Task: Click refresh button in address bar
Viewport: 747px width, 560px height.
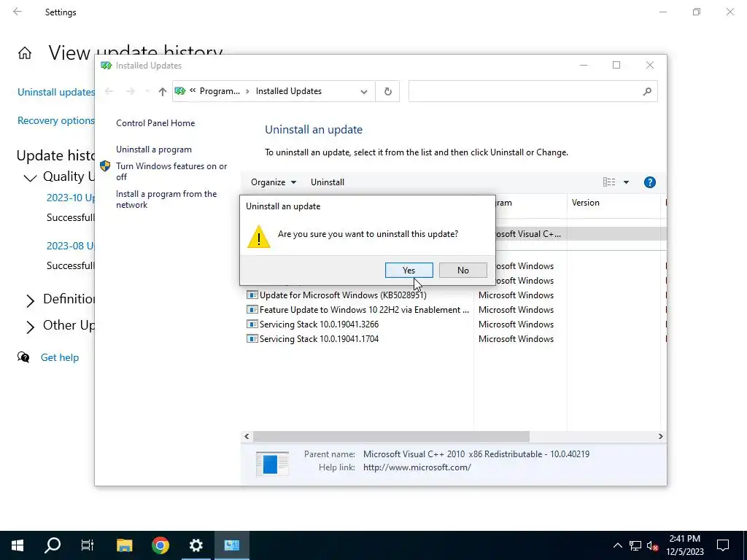Action: tap(388, 91)
